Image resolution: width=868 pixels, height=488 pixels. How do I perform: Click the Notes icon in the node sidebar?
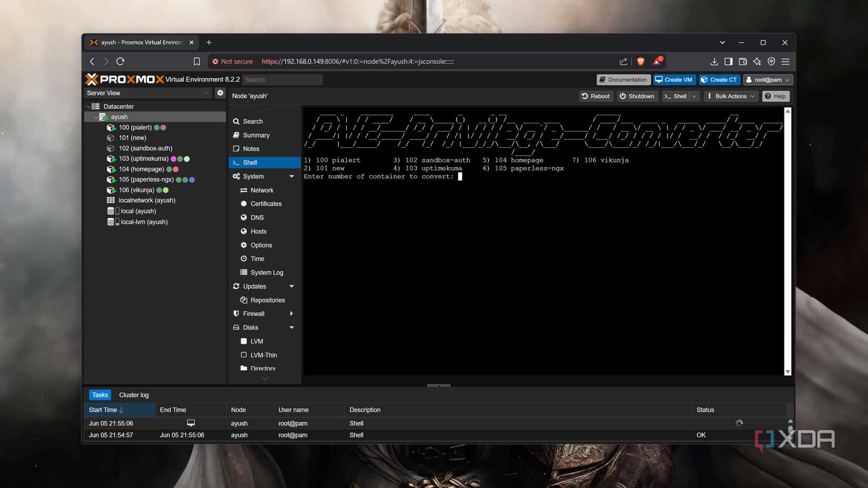[237, 149]
